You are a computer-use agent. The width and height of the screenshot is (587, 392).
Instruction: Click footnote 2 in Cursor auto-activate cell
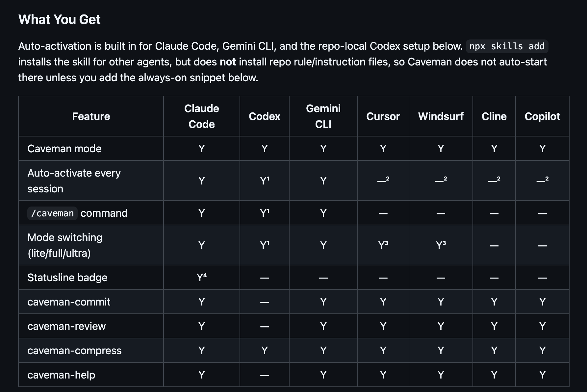pos(388,179)
